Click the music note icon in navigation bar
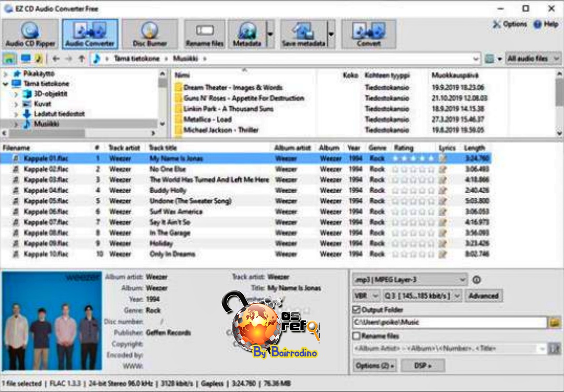This screenshot has height=392, width=564. (x=39, y=58)
